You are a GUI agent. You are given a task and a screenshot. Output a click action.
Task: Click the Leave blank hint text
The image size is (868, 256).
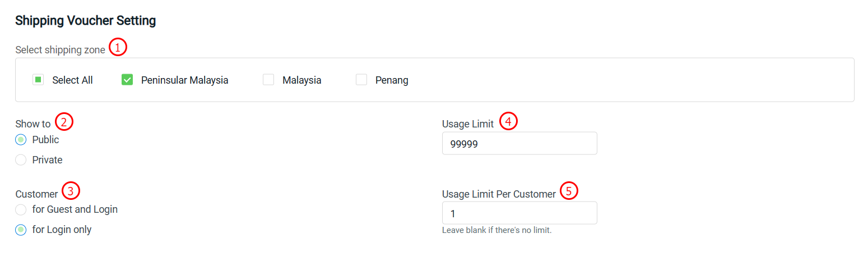coord(496,230)
